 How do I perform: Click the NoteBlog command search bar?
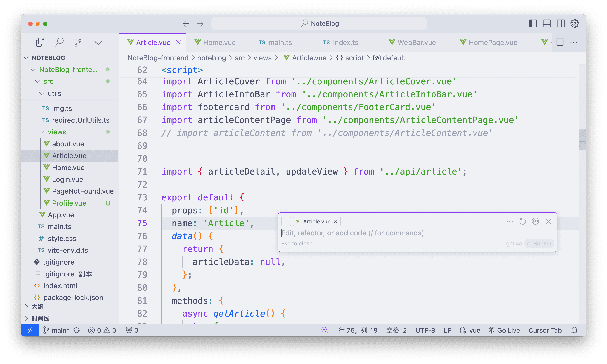[x=319, y=24]
